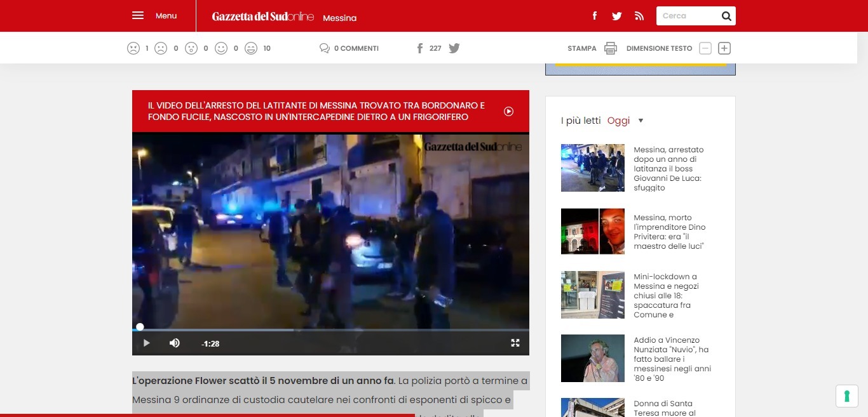The image size is (868, 417).
Task: Open the Oggi dropdown in I più letti
Action: tap(626, 121)
